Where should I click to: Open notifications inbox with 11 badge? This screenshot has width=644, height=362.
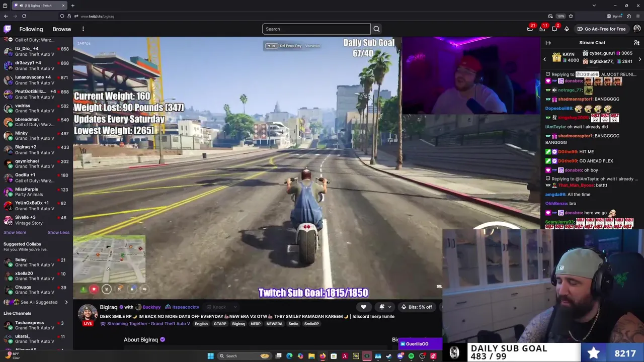coord(542,29)
